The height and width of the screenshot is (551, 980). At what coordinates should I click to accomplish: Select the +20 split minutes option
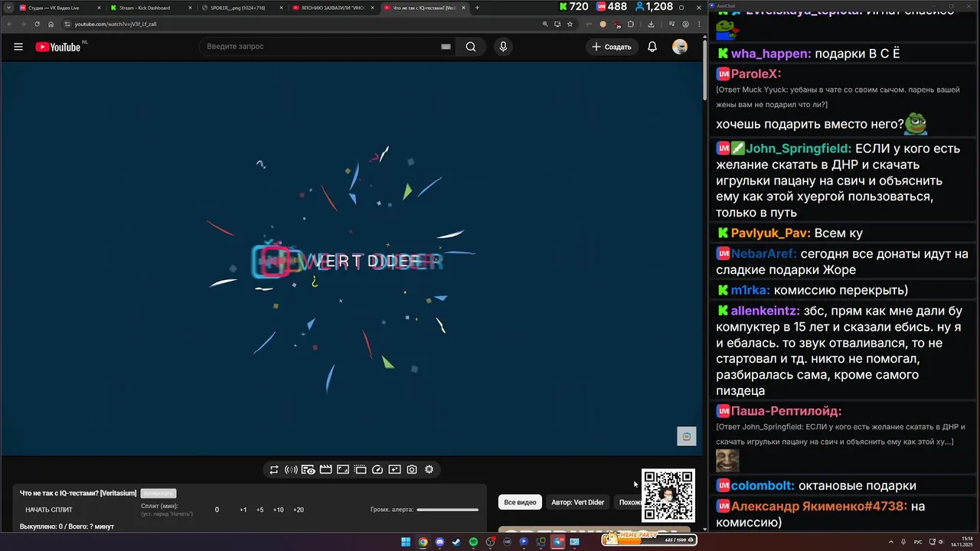click(299, 510)
